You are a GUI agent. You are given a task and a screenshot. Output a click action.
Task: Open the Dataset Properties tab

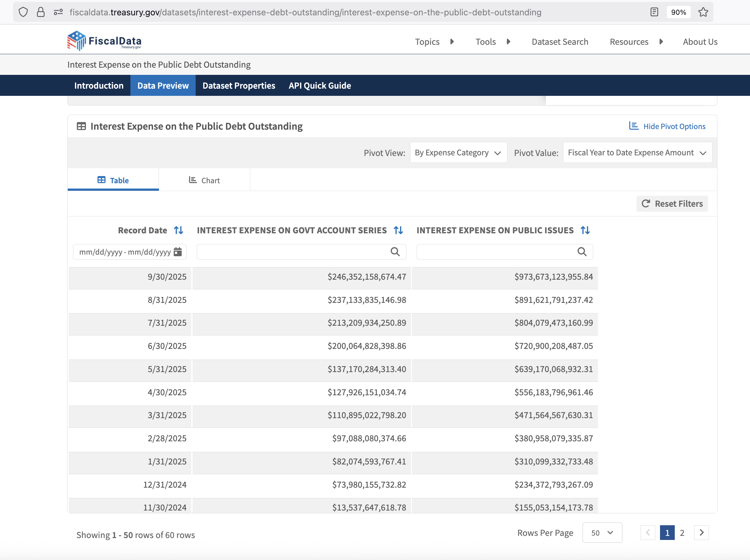[239, 86]
